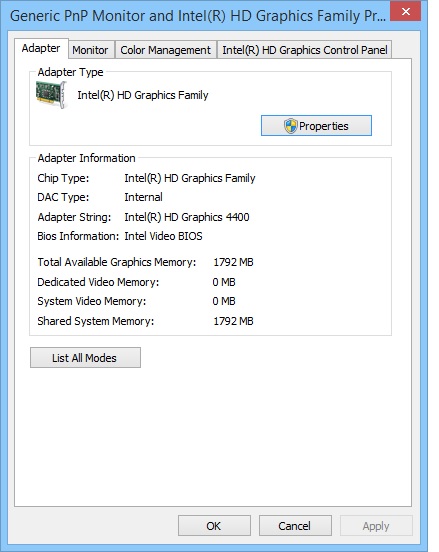Image resolution: width=439 pixels, height=552 pixels.
Task: Confirm dialog with OK button
Action: (214, 526)
